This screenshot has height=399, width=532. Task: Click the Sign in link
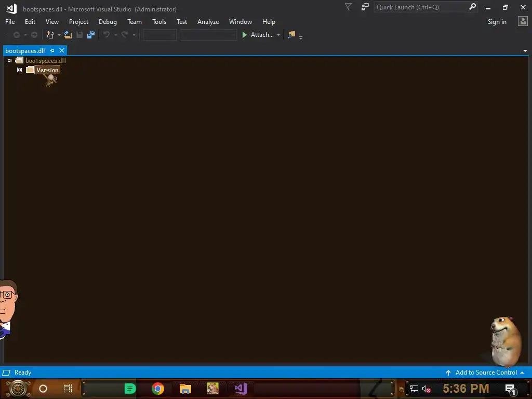point(497,22)
